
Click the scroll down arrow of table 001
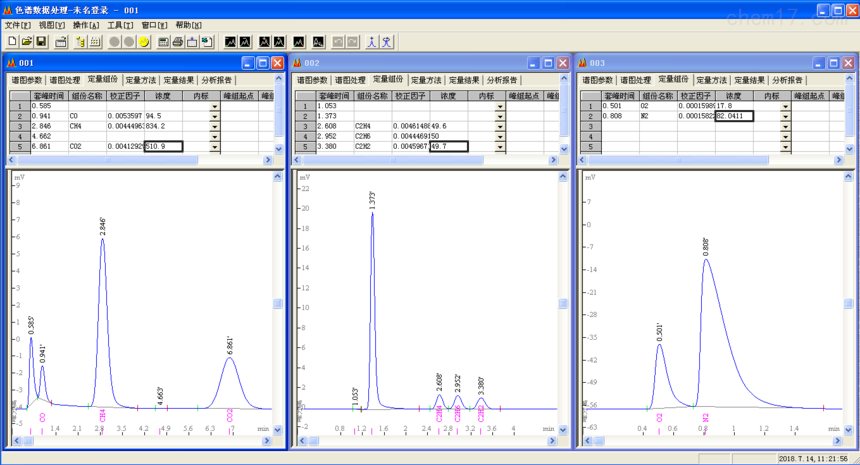coord(277,147)
